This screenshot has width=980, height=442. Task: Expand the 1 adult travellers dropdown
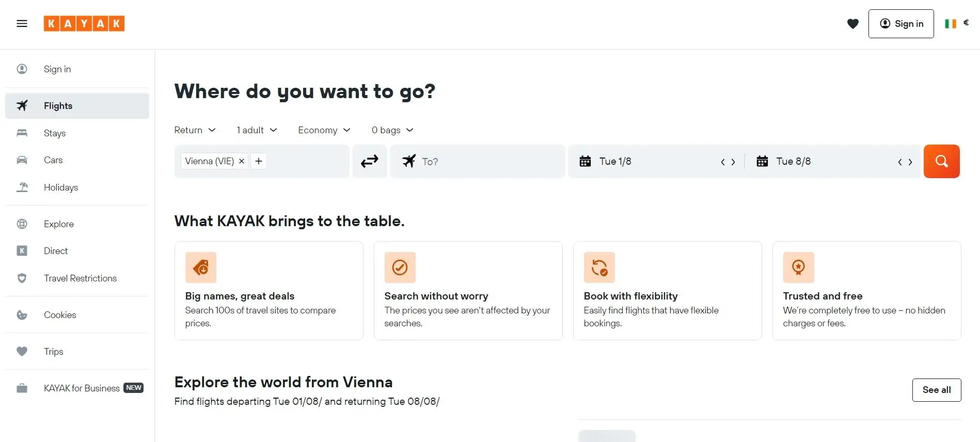tap(257, 130)
